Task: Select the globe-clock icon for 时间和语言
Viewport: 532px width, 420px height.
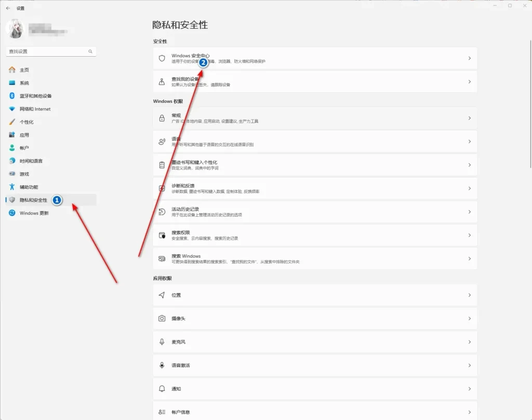Action: [x=12, y=161]
